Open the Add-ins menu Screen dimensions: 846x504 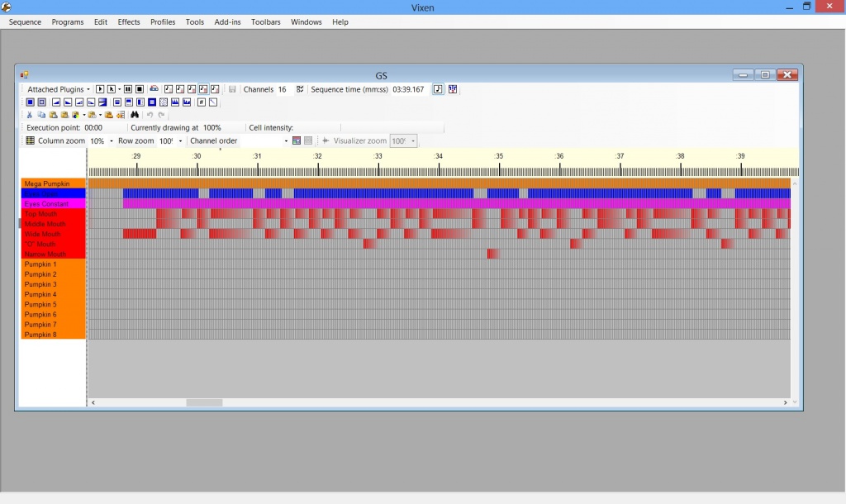point(227,21)
